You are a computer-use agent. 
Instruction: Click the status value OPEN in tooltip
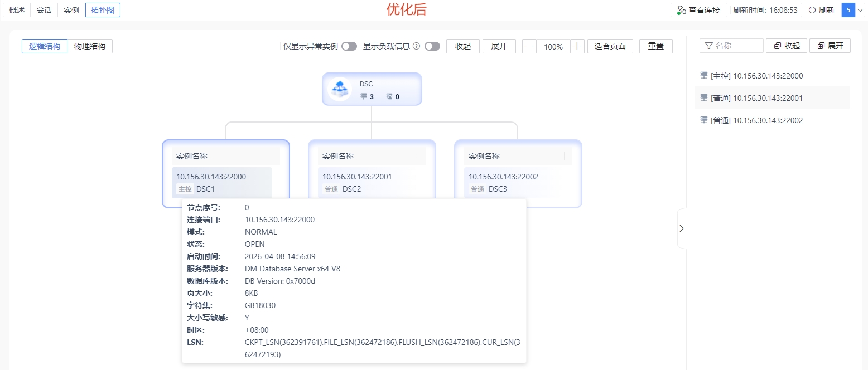[x=255, y=244]
